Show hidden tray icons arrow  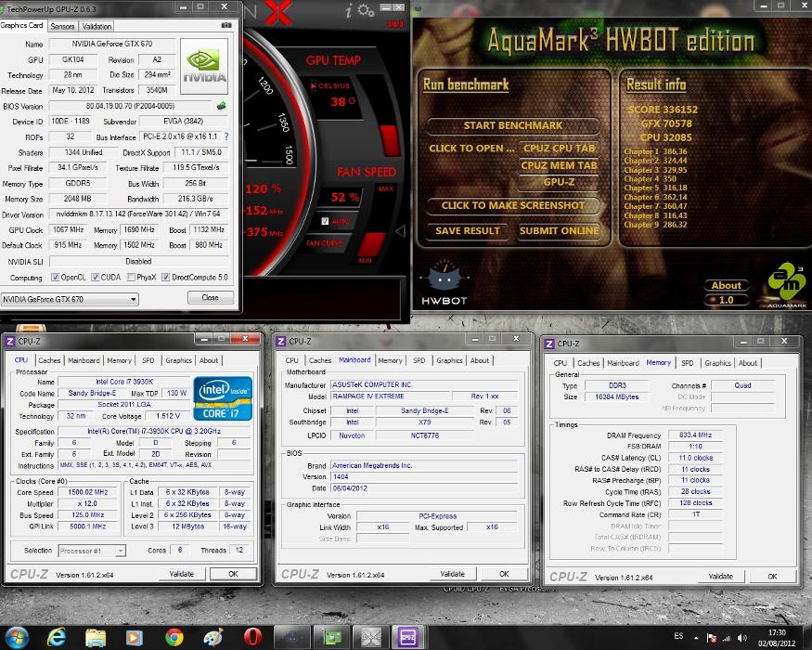pos(696,638)
